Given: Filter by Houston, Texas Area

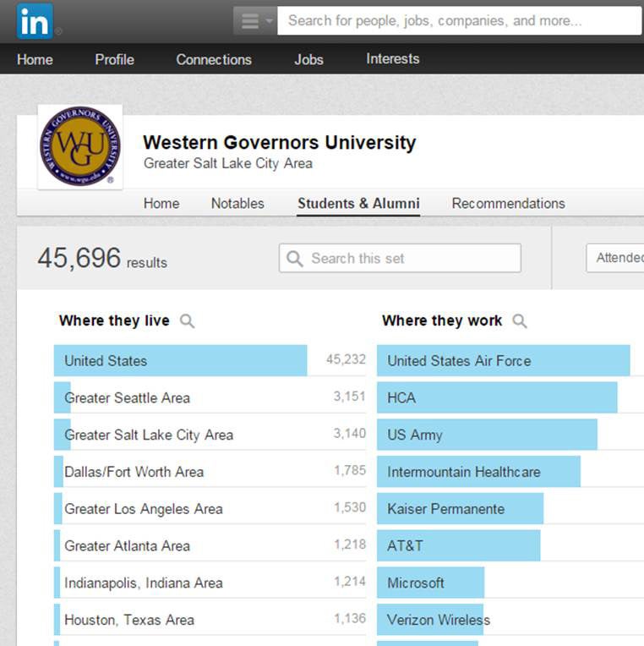Looking at the screenshot, I should coord(210,620).
